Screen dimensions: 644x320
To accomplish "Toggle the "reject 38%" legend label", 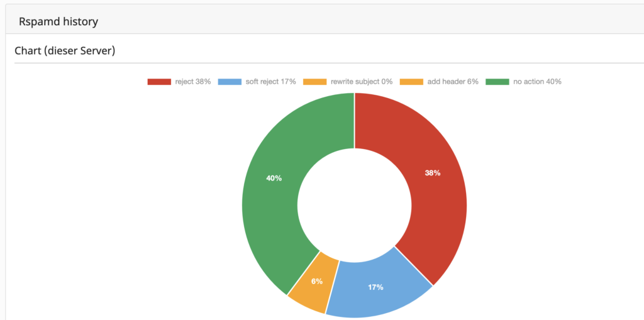I will tap(193, 82).
